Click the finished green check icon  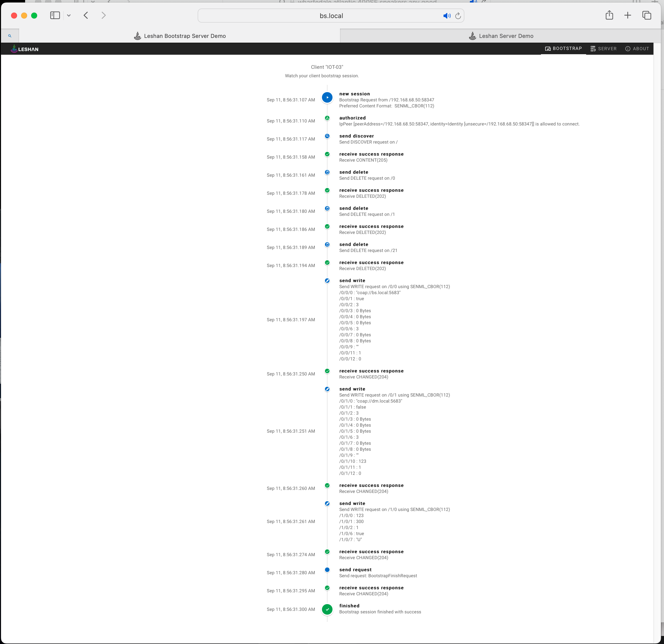[327, 609]
